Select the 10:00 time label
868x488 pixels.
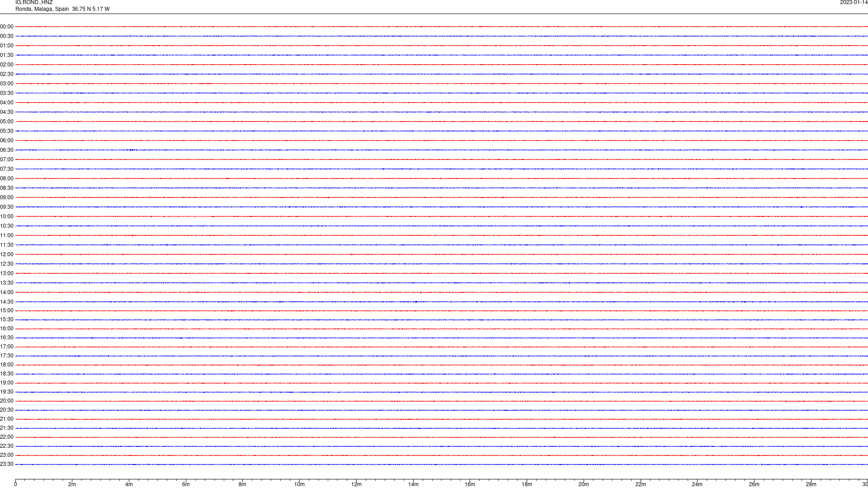pos(7,216)
